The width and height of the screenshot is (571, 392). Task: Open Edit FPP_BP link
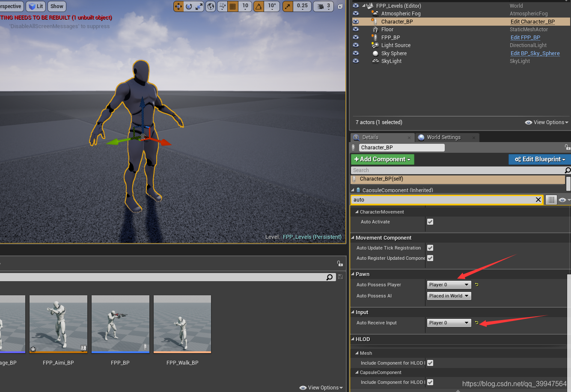(525, 38)
